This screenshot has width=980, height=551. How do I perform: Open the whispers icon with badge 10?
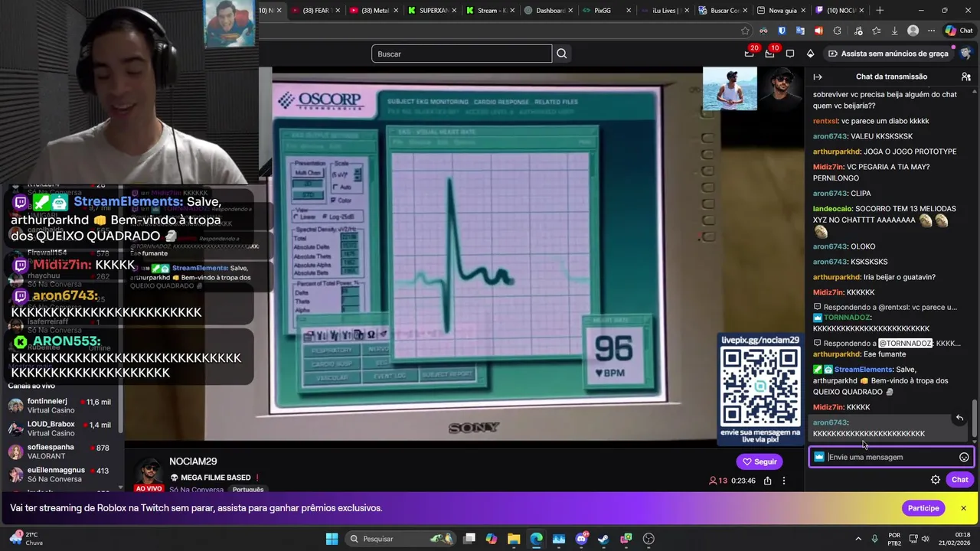tap(770, 53)
